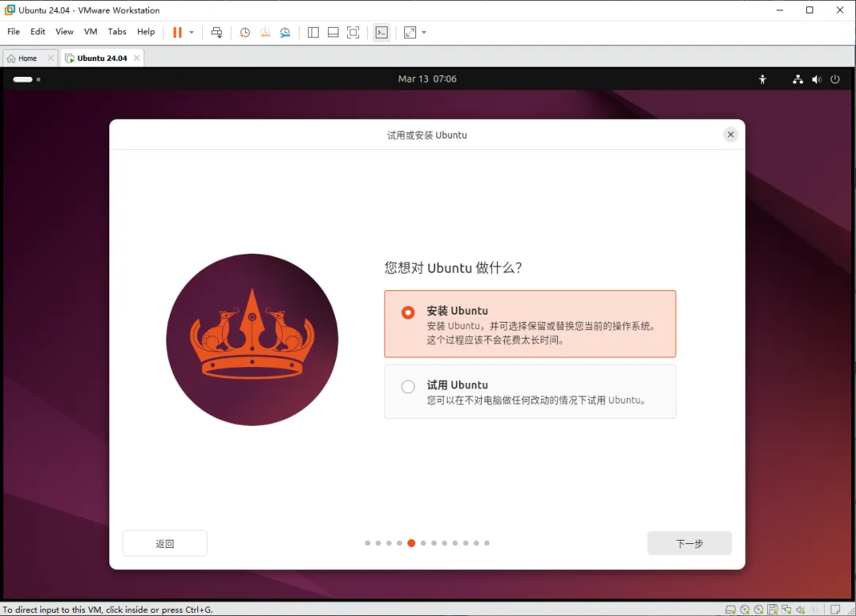Click the CD/DVD icon beside the hard disk icon

click(744, 610)
